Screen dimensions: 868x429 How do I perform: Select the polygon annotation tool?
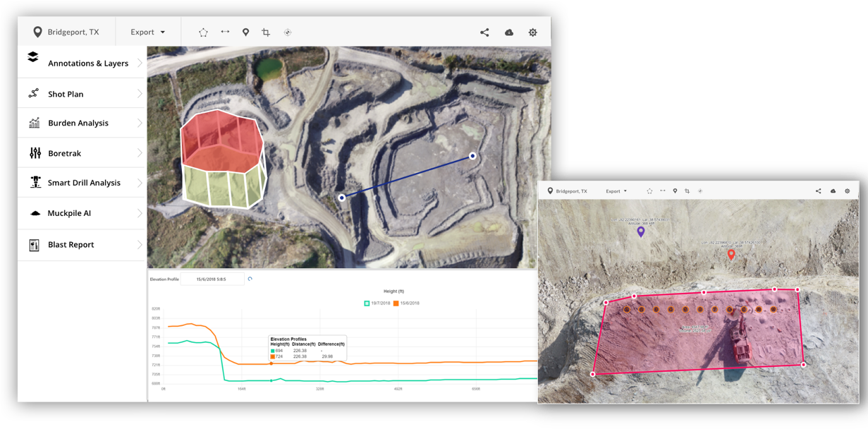point(203,32)
